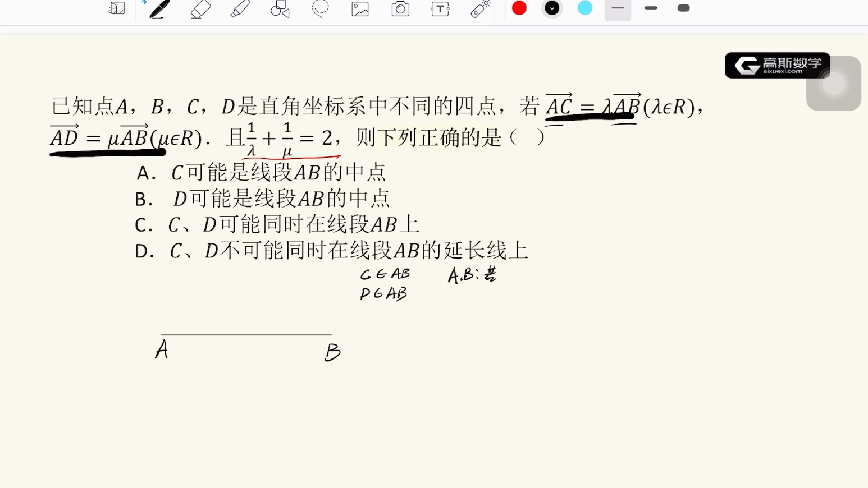Select the Text box tool
The width and height of the screenshot is (868, 488).
tap(440, 9)
